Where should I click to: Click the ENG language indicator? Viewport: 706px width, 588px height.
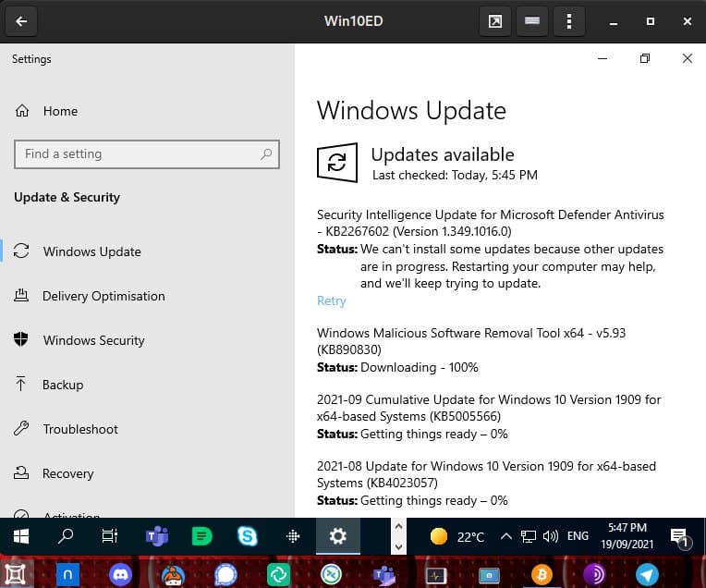(x=578, y=536)
